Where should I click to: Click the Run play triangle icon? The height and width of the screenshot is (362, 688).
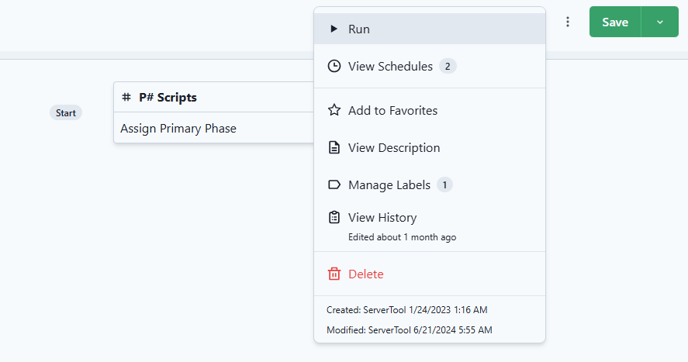tap(334, 29)
